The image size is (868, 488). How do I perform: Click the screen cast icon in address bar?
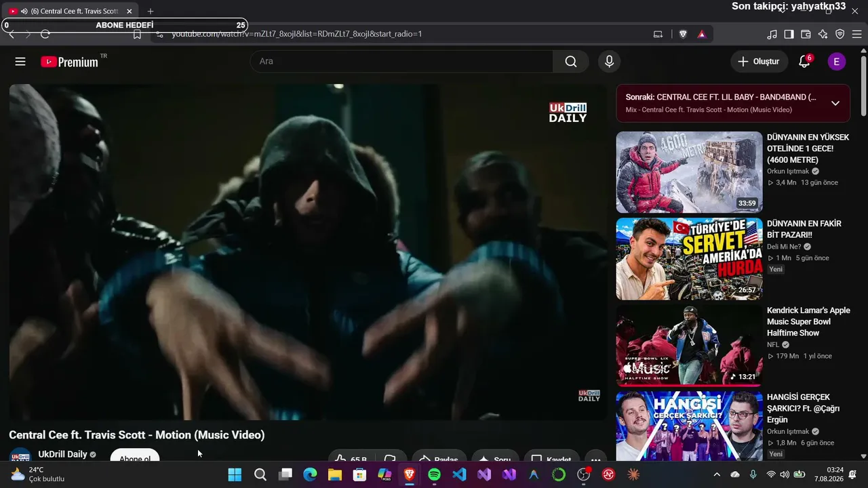pos(658,34)
